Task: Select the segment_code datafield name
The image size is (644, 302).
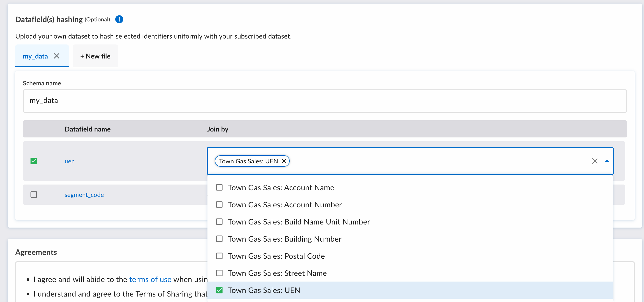Action: [x=84, y=195]
